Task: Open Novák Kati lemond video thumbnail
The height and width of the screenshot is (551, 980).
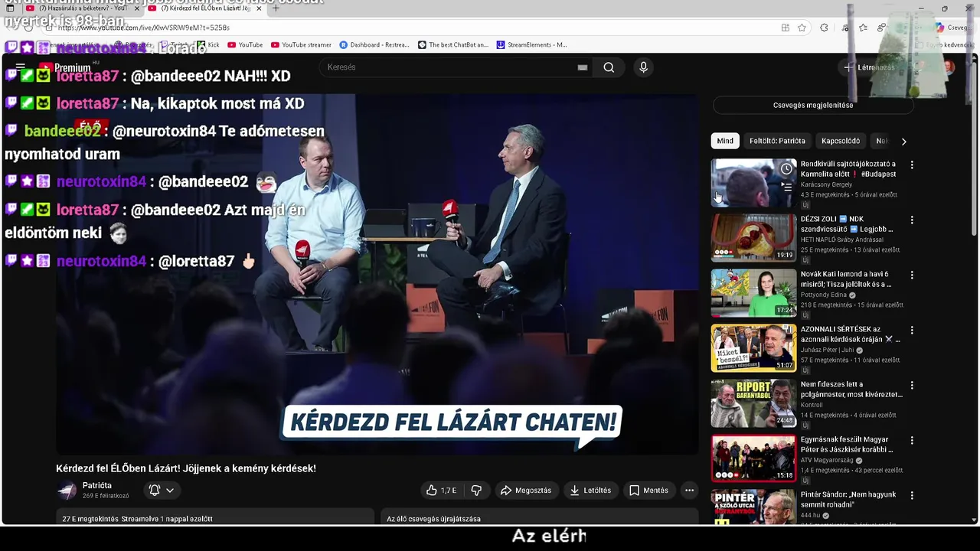Action: [x=753, y=293]
